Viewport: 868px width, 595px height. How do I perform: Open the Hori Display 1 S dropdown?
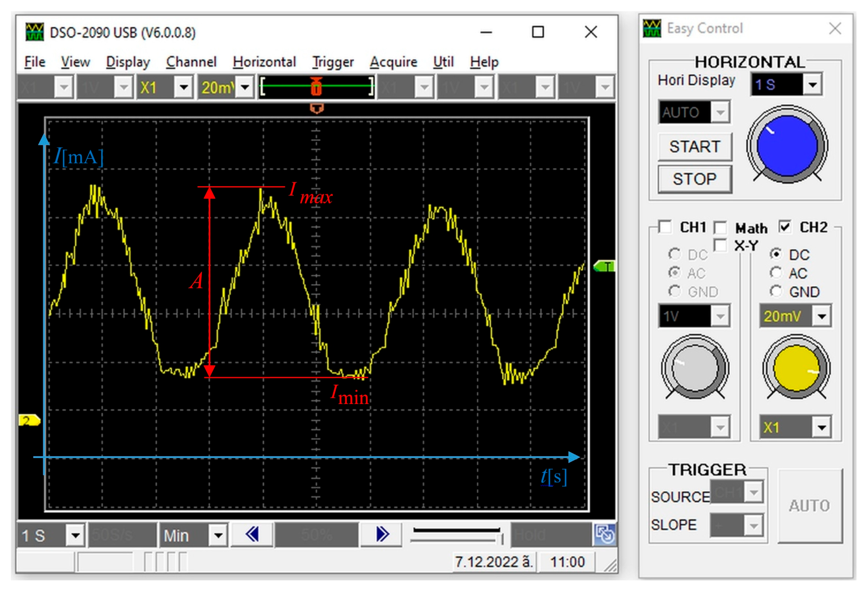point(813,85)
